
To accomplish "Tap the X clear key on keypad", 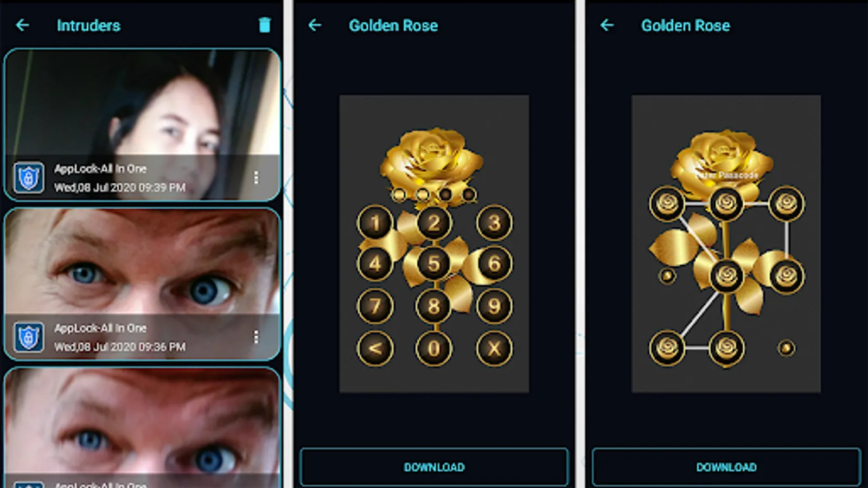I will pyautogui.click(x=494, y=348).
